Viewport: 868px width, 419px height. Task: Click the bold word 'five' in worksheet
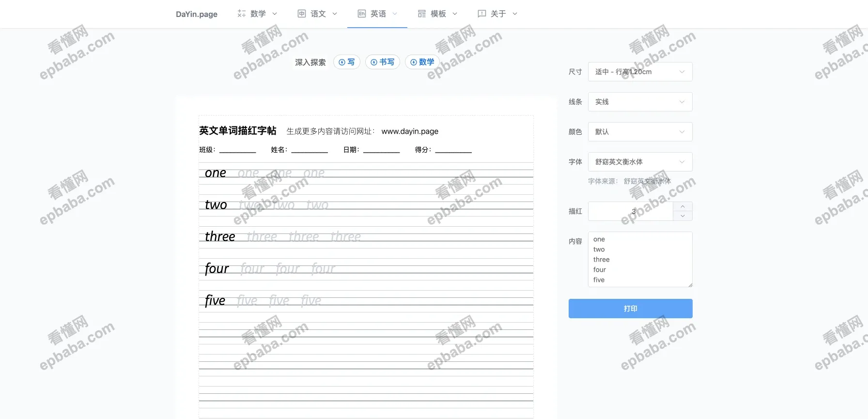point(215,301)
